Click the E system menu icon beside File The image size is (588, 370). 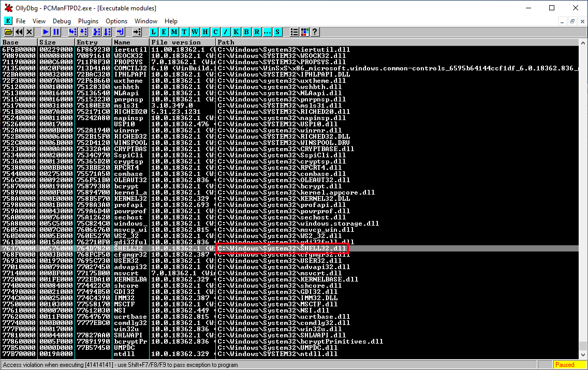(x=8, y=21)
